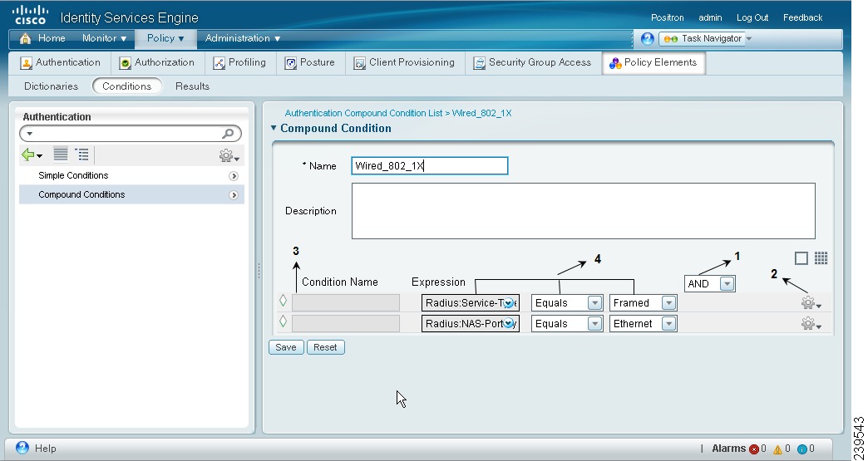Click the Description text area

584,211
